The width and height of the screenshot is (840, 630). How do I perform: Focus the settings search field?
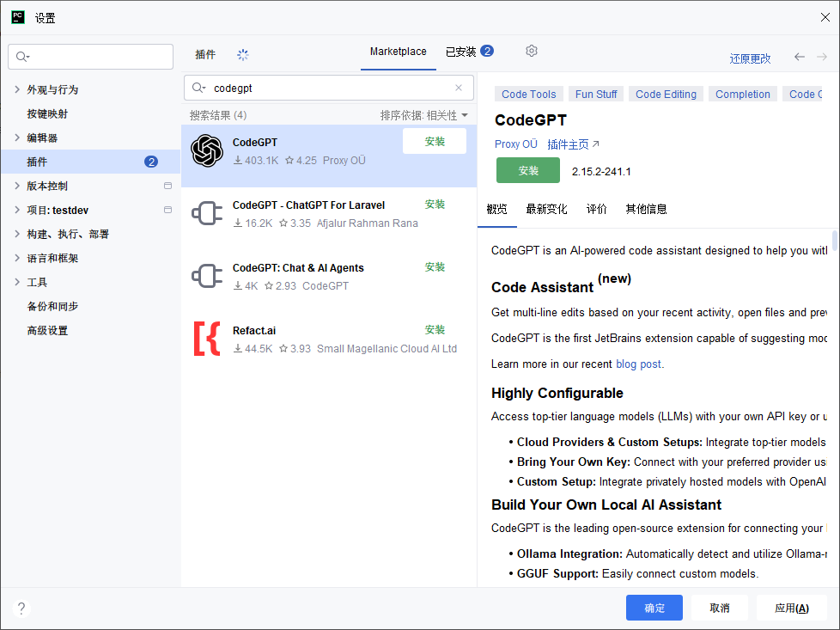pyautogui.click(x=90, y=57)
